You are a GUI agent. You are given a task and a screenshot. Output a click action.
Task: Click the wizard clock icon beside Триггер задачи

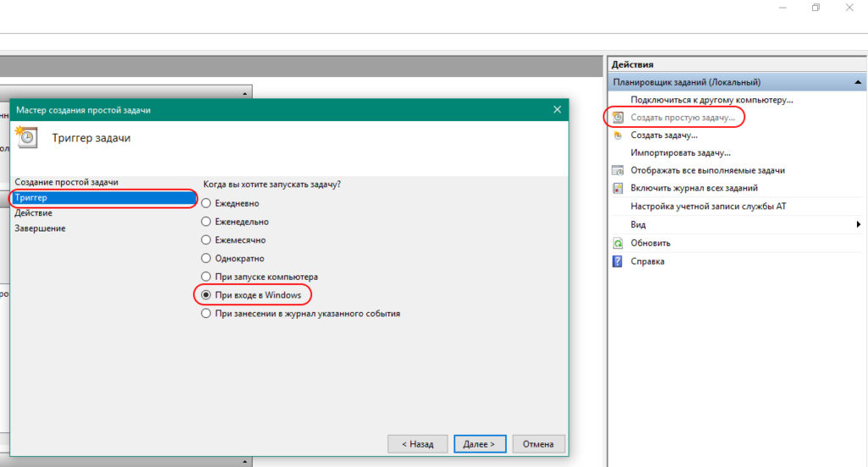point(26,137)
